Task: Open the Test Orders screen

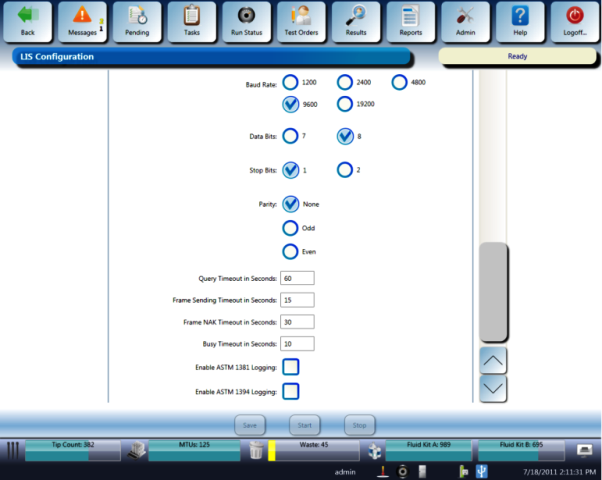Action: [x=301, y=17]
